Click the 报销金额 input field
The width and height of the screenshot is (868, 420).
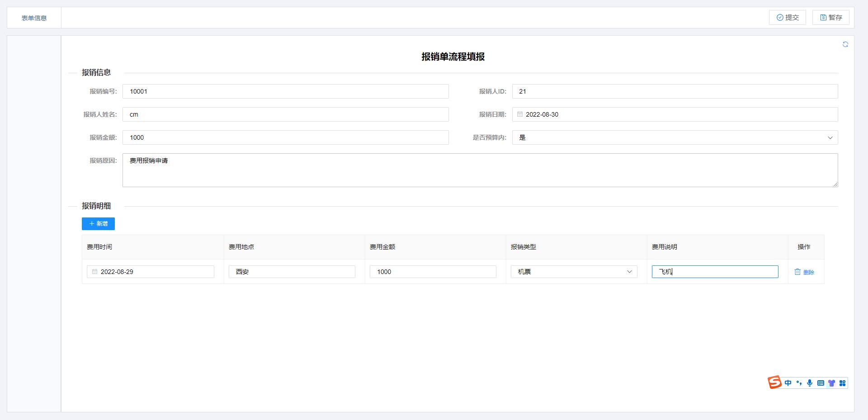(x=285, y=137)
